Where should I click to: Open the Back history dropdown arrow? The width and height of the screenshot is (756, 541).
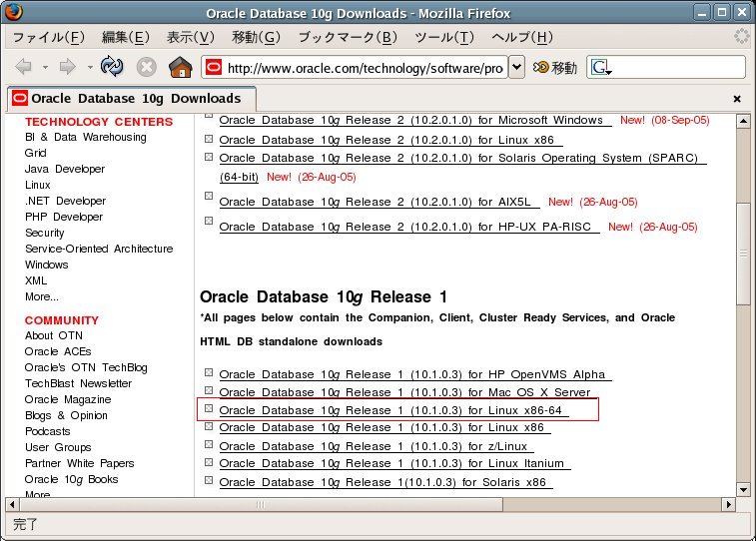coord(45,67)
